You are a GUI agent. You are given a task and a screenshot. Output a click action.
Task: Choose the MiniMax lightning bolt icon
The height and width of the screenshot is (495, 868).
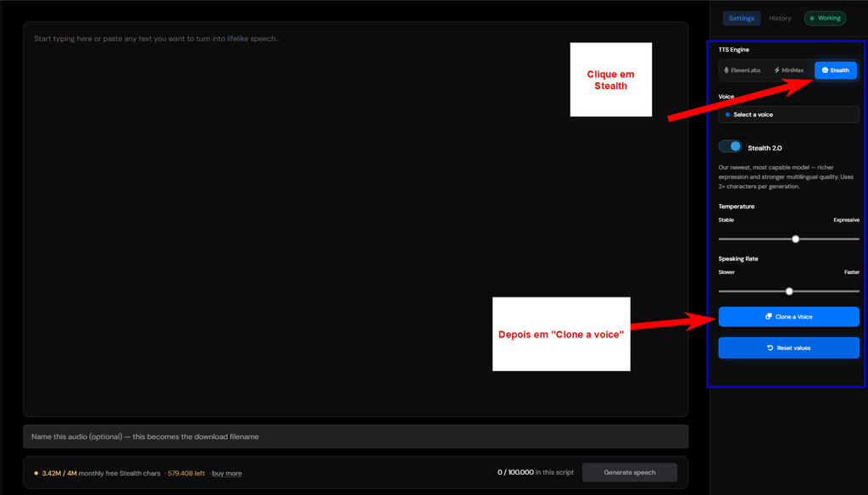pos(776,70)
